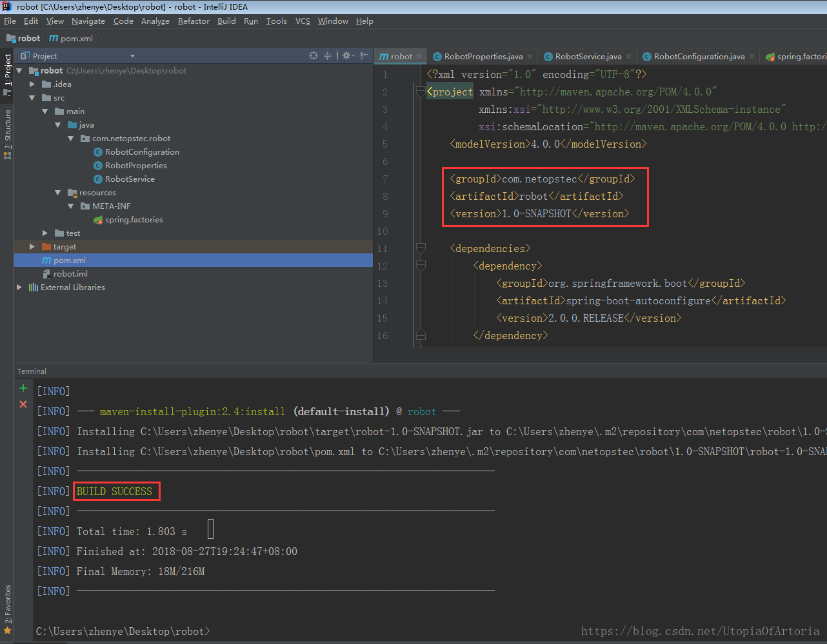Screen dimensions: 827x644
Task: Toggle the 1: Project tool window button
Action: (8, 74)
